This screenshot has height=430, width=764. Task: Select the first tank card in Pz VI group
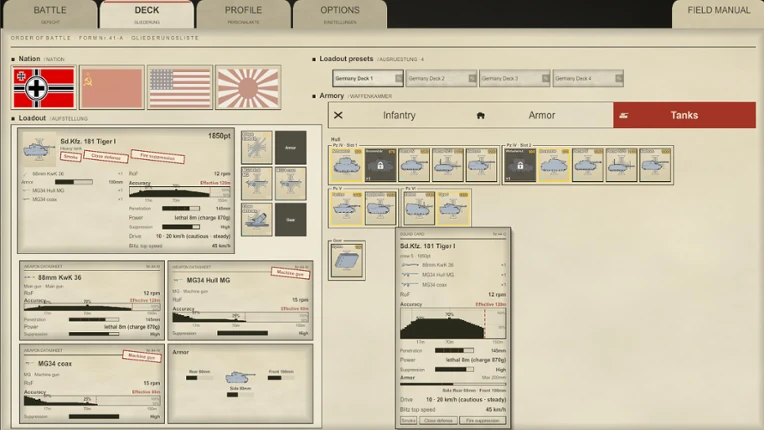click(x=420, y=208)
